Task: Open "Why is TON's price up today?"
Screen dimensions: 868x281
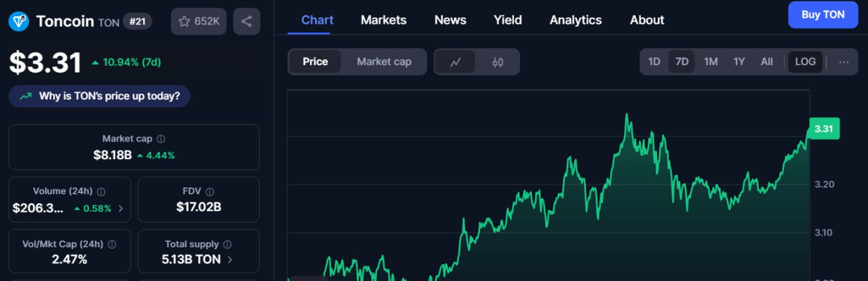Action: (x=99, y=96)
